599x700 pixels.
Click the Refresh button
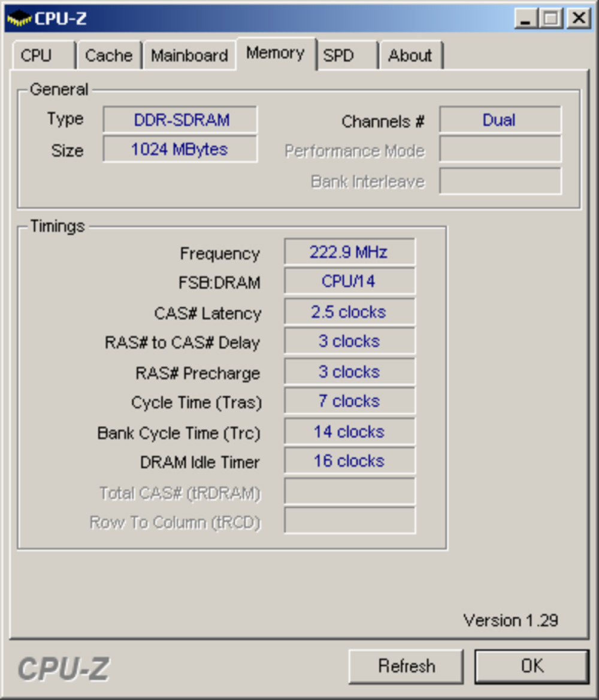(x=406, y=666)
